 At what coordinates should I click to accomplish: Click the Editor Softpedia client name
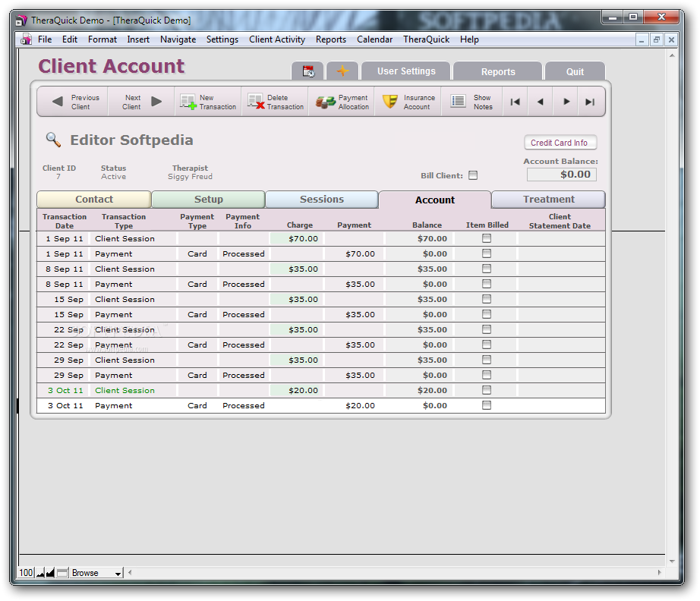pos(131,140)
